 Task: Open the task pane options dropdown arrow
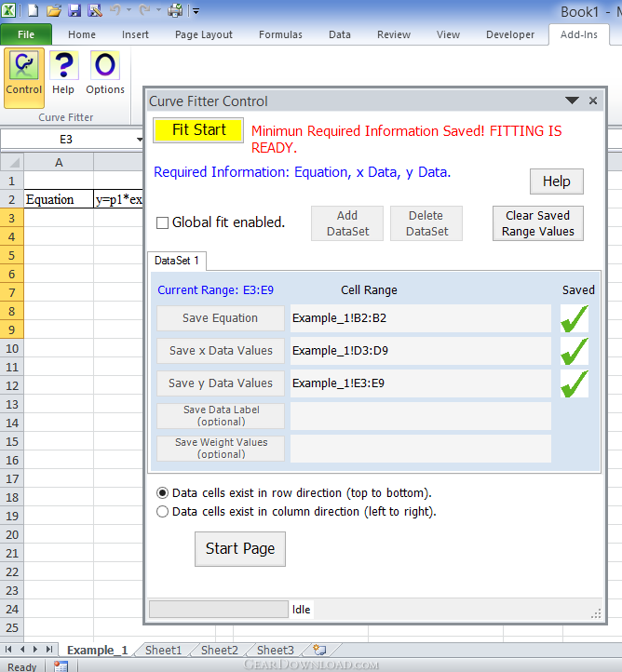(572, 101)
